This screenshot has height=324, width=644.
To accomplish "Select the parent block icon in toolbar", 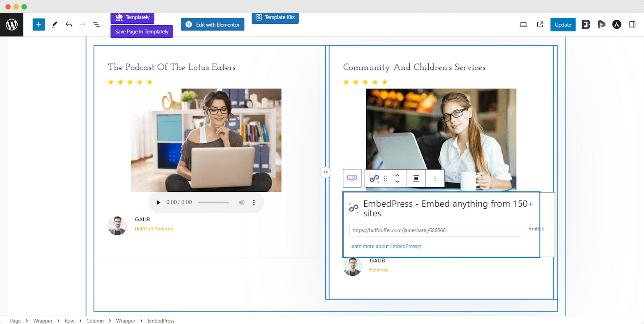I will tap(352, 178).
